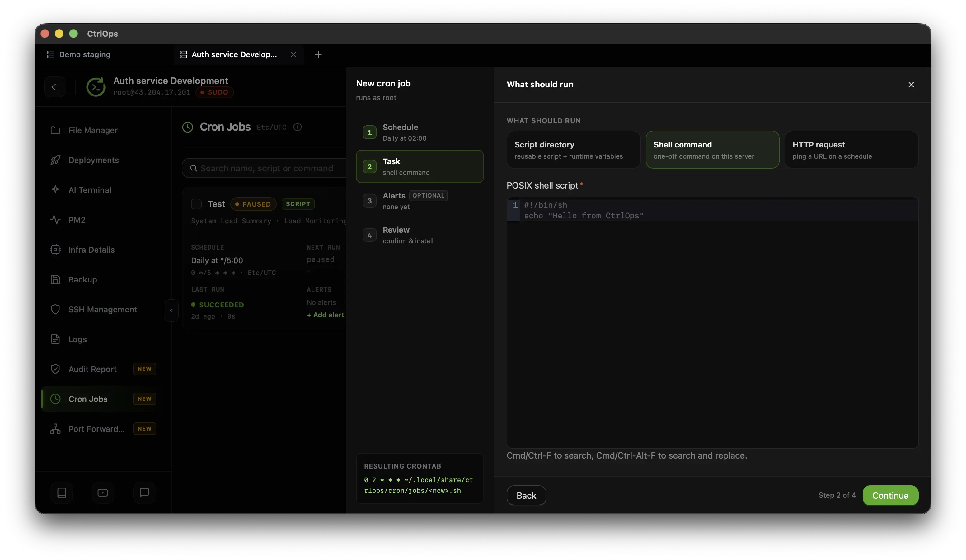Click the Continue button

pyautogui.click(x=890, y=496)
